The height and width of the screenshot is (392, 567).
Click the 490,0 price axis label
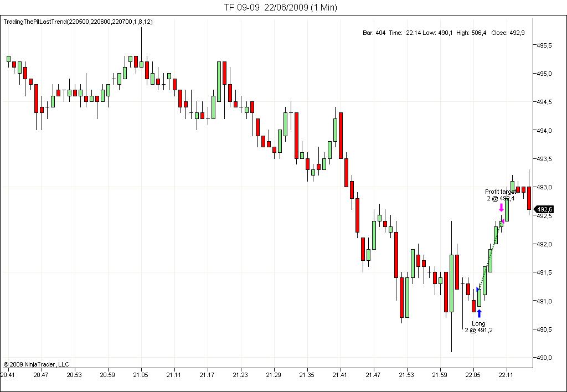tap(545, 358)
